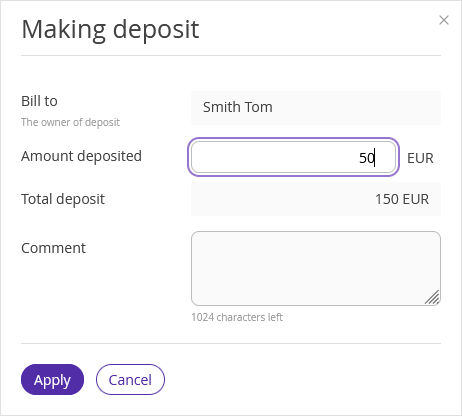Click the '1024 characters left' counter text

pos(237,317)
